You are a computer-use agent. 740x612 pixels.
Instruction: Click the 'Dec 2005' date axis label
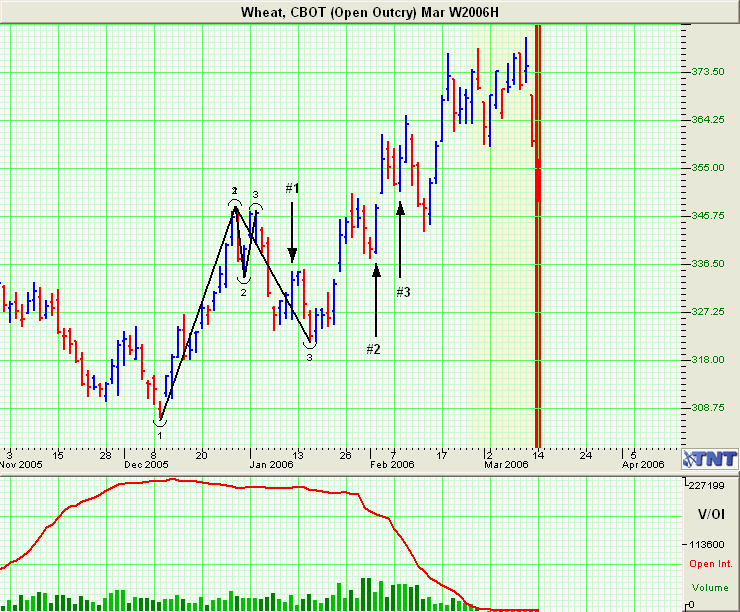[x=146, y=465]
